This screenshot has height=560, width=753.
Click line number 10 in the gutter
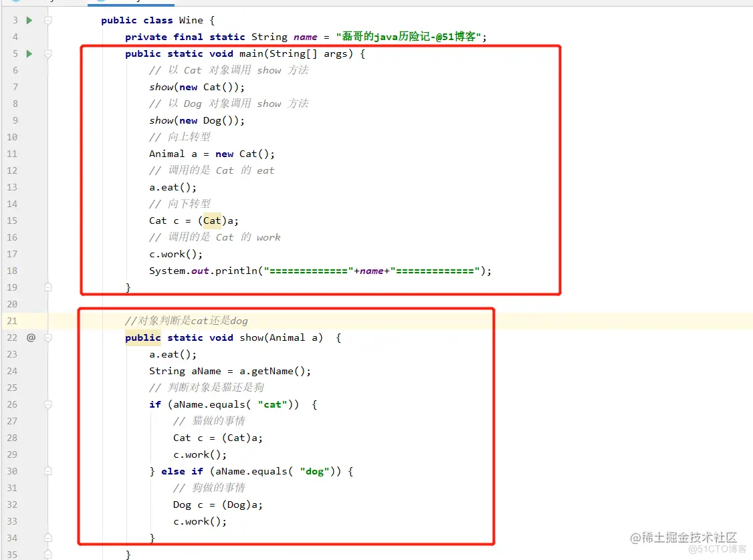pyautogui.click(x=12, y=137)
